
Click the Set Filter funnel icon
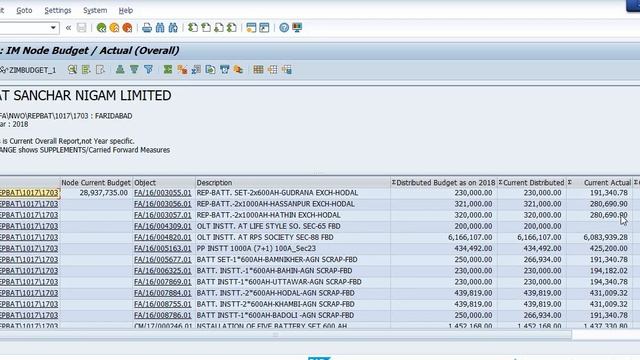tap(148, 70)
